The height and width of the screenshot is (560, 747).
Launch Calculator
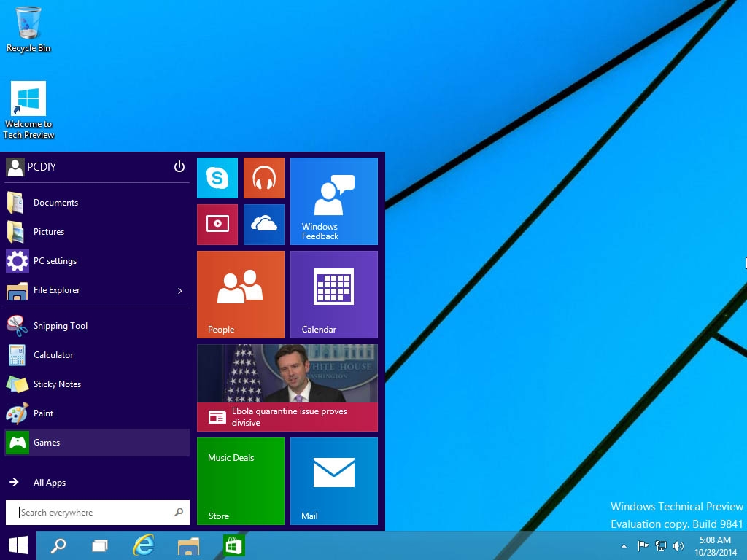(x=97, y=355)
